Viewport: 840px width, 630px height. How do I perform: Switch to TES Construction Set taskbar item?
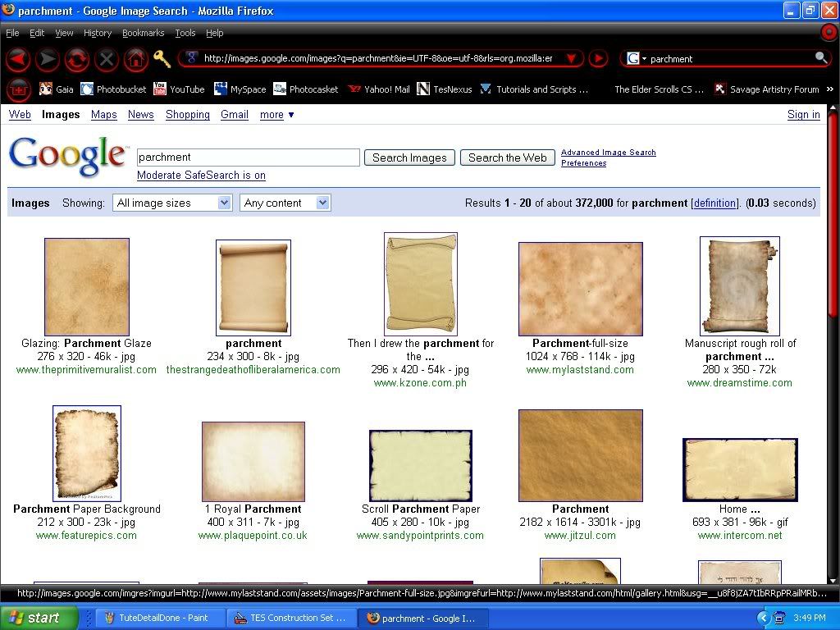291,618
